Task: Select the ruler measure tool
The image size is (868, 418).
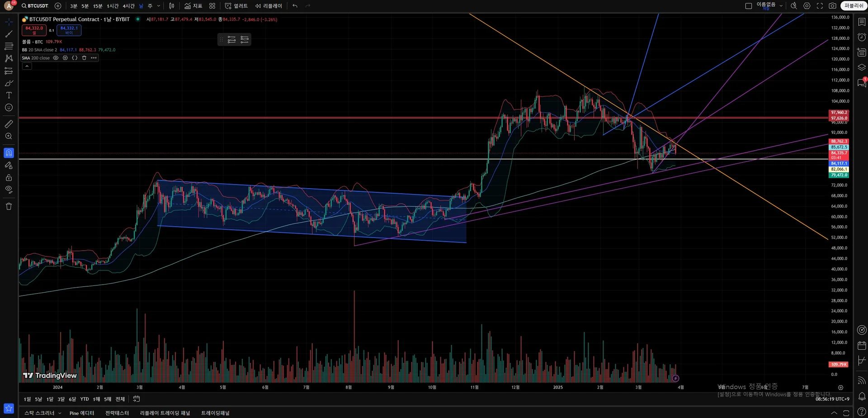Action: pos(9,124)
